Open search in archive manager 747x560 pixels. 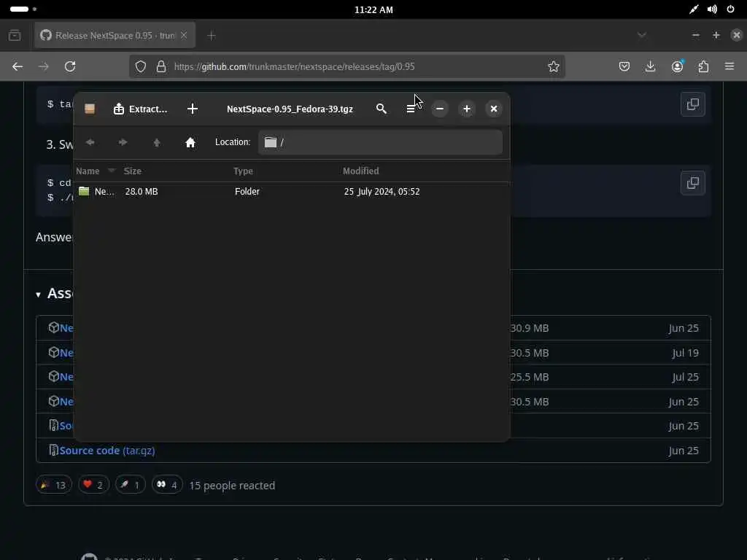pyautogui.click(x=381, y=109)
